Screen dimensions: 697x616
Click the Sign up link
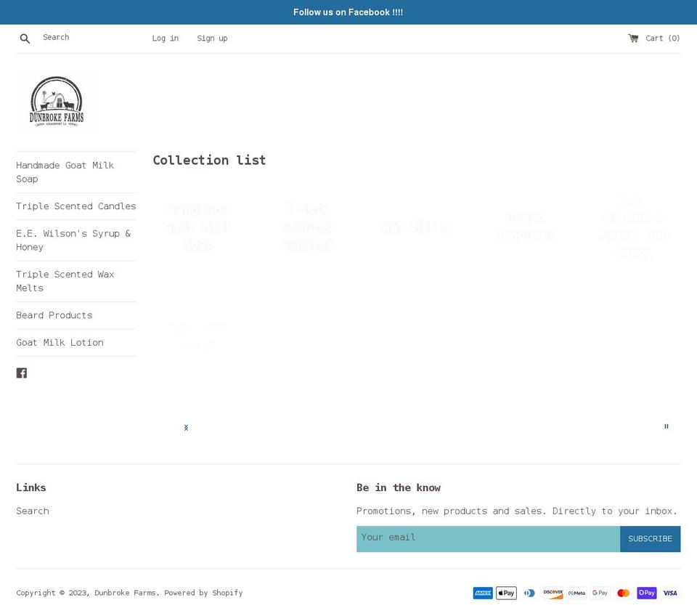click(x=212, y=38)
